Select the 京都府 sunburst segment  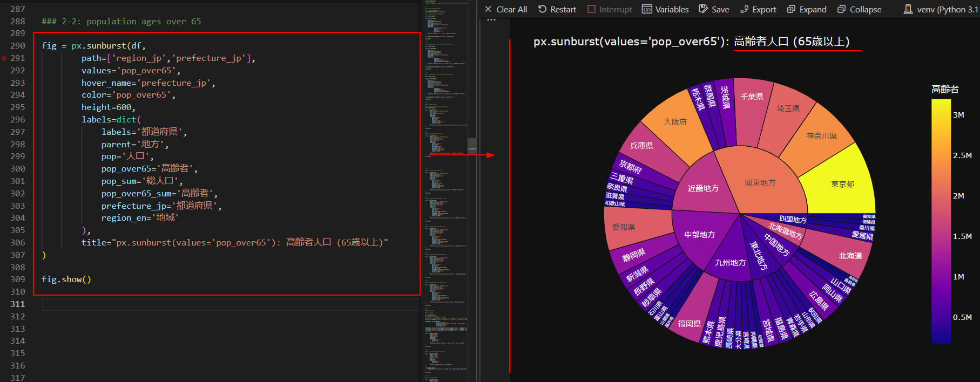click(631, 166)
